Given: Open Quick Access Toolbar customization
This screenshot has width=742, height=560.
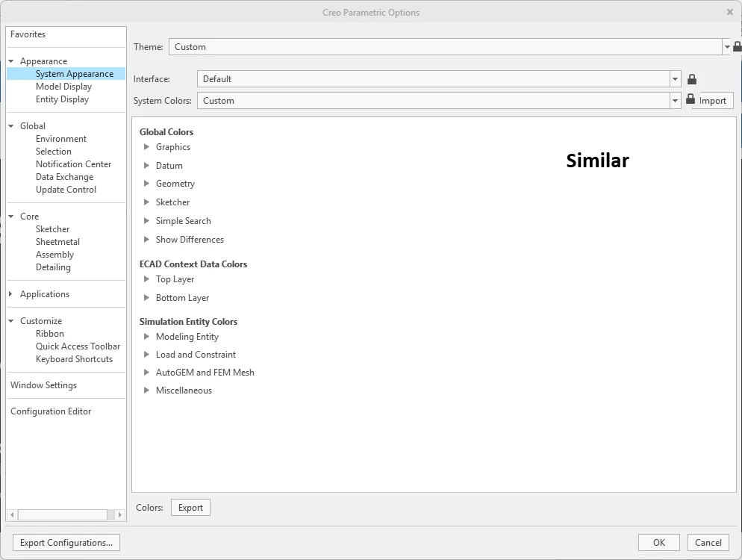Looking at the screenshot, I should coord(78,346).
